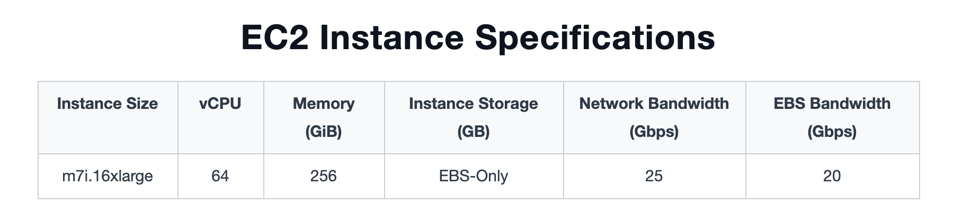Select the 'EBS-Only' storage cell
This screenshot has height=222, width=980.
[x=473, y=176]
